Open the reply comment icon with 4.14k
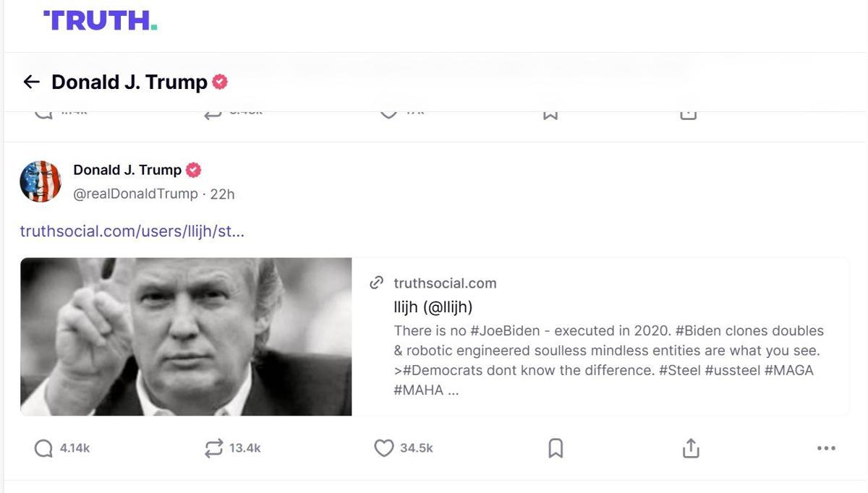 click(x=43, y=448)
